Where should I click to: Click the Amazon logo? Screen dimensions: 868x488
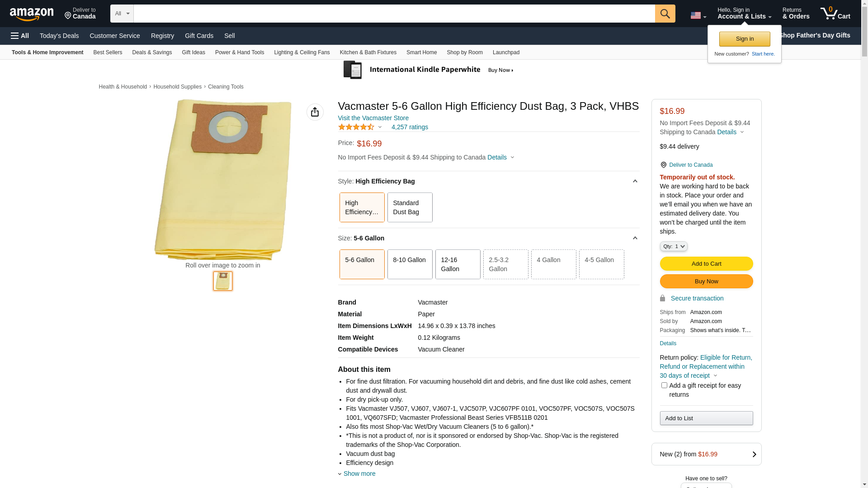32,14
